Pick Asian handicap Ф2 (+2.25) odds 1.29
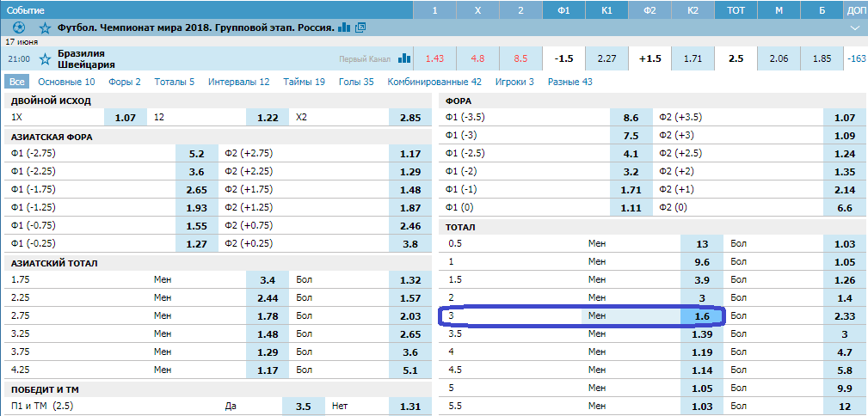The height and width of the screenshot is (416, 868). [410, 172]
